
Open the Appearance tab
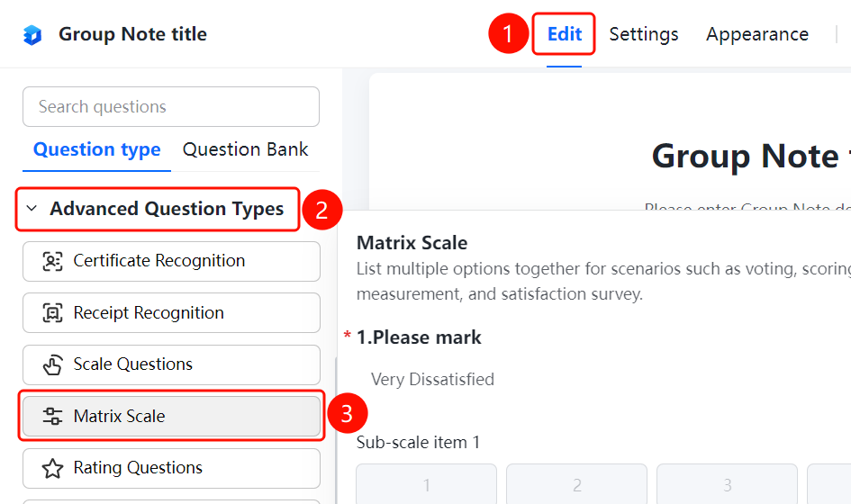pos(757,34)
